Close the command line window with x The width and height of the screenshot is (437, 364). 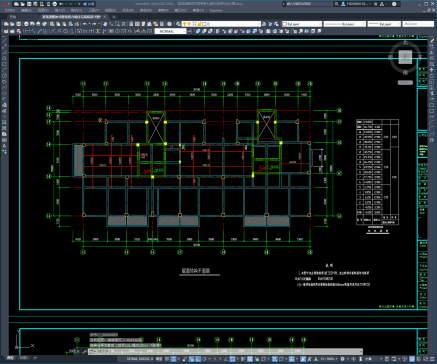coord(78,351)
